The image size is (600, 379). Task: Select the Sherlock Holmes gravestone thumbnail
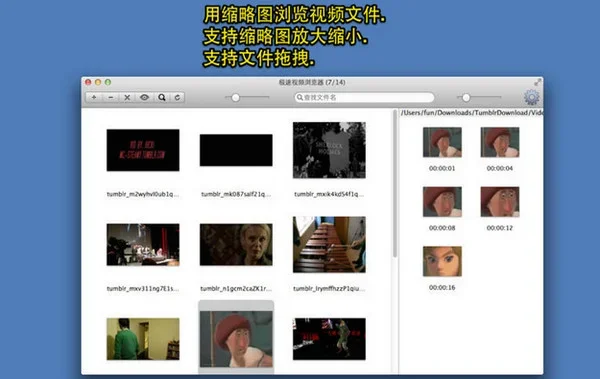click(329, 150)
